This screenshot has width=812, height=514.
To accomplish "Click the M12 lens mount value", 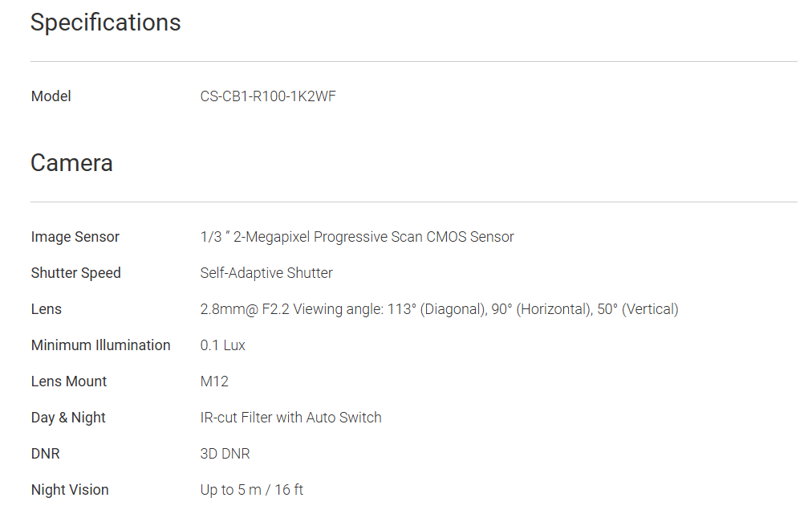I will pyautogui.click(x=214, y=381).
